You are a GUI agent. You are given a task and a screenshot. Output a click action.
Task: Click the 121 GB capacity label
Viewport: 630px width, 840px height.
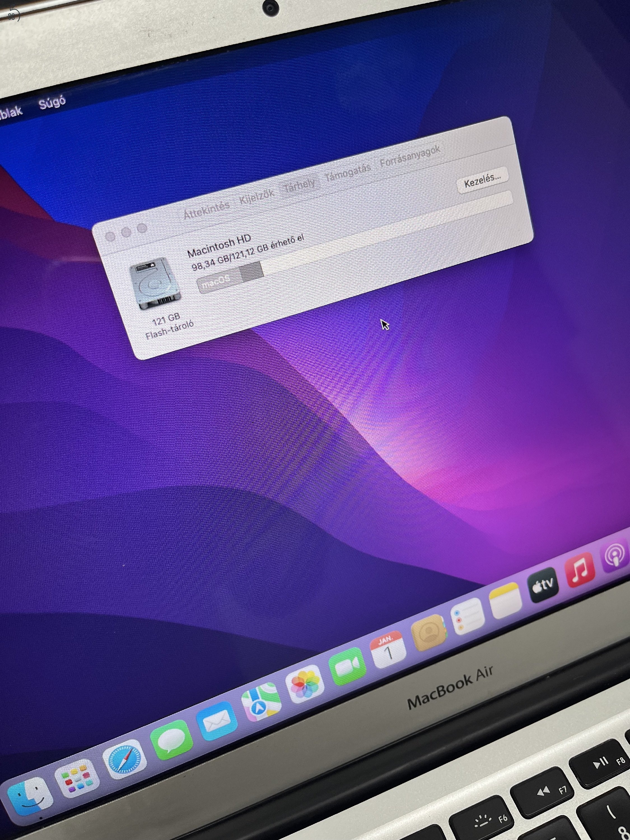(166, 319)
